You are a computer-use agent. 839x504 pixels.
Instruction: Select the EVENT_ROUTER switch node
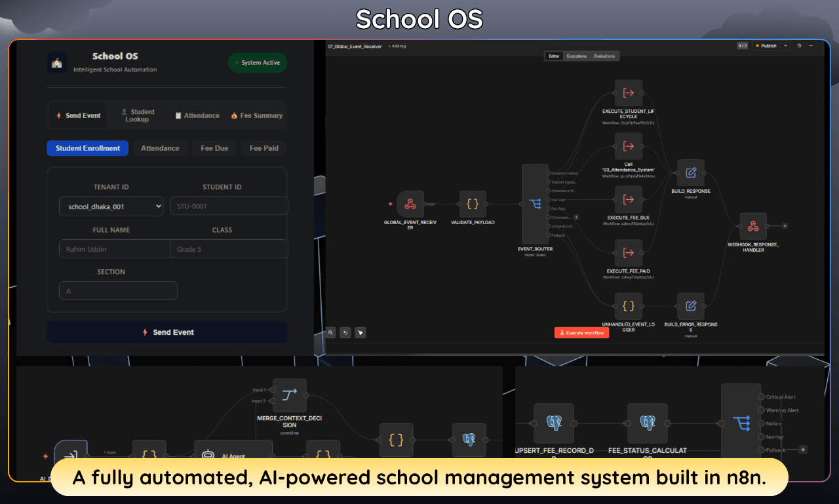[535, 204]
